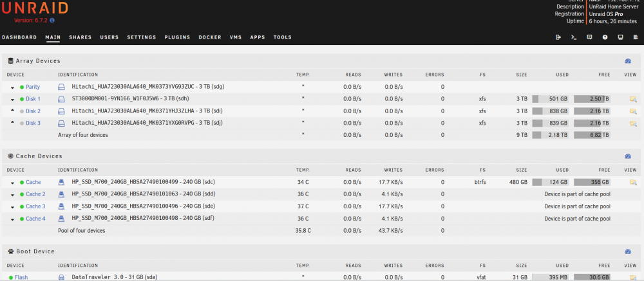Click the green status dot of Disk 1
Viewport: 644px width, 281px height.
(22, 99)
